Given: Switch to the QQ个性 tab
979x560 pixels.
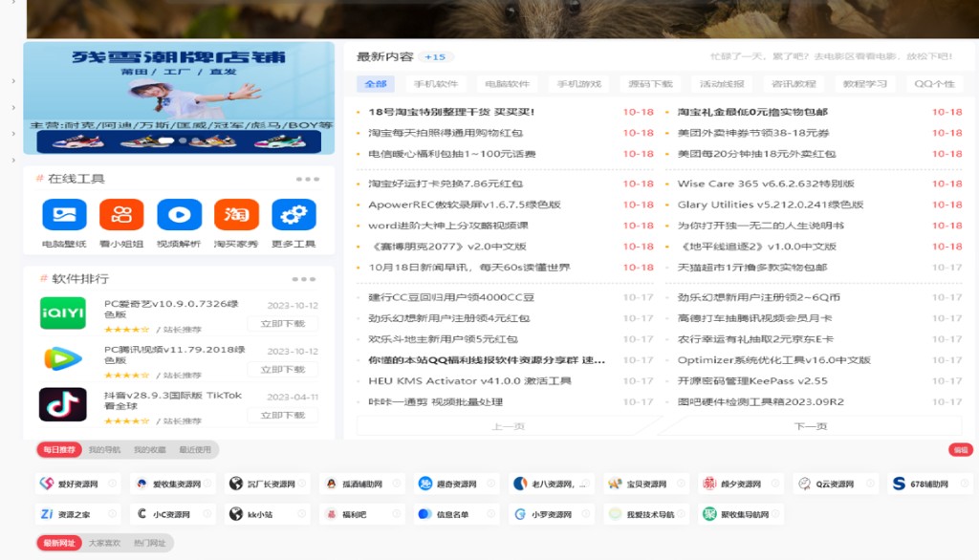Looking at the screenshot, I should 935,84.
